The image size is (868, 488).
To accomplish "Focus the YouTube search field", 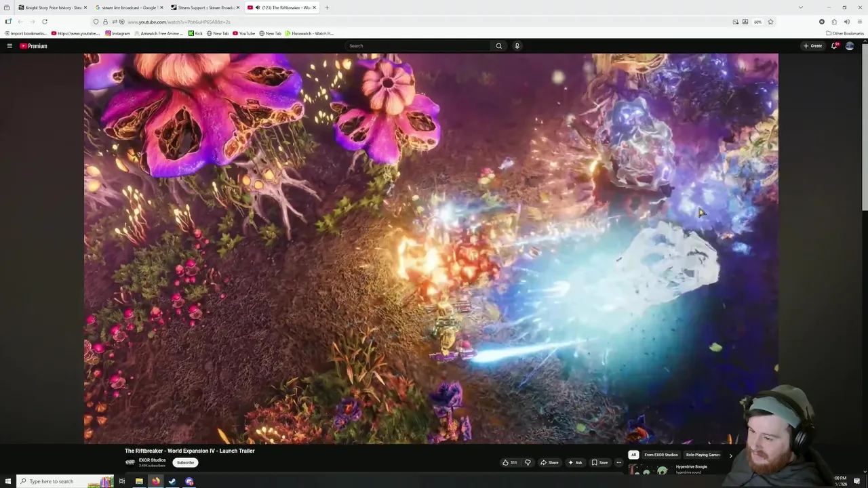I will pos(418,46).
